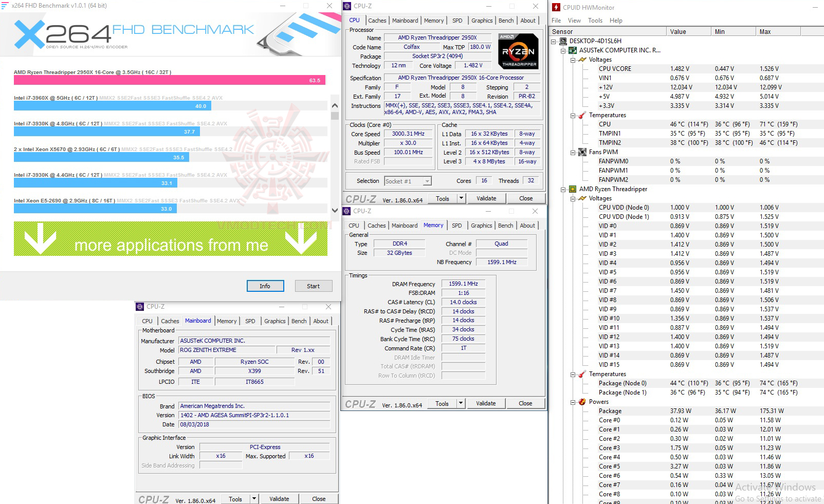Image resolution: width=824 pixels, height=504 pixels.
Task: Collapse the DESKTOP-4D1SL6H tree node
Action: [554, 41]
